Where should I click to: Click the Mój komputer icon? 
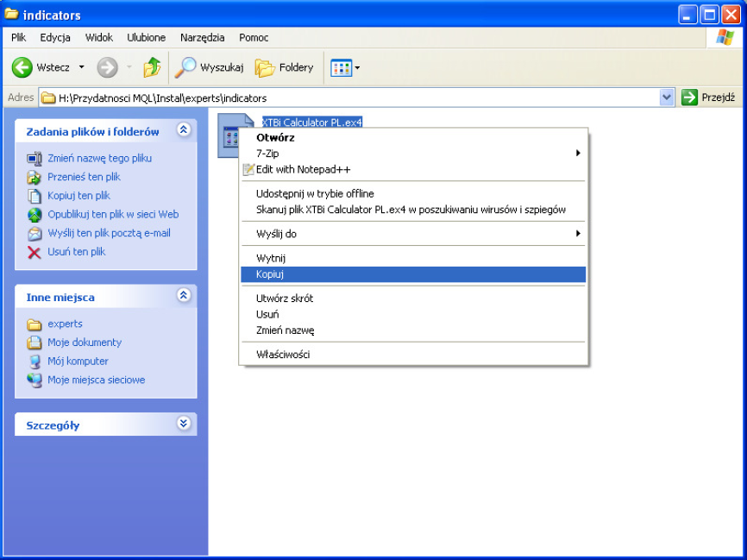(x=35, y=362)
